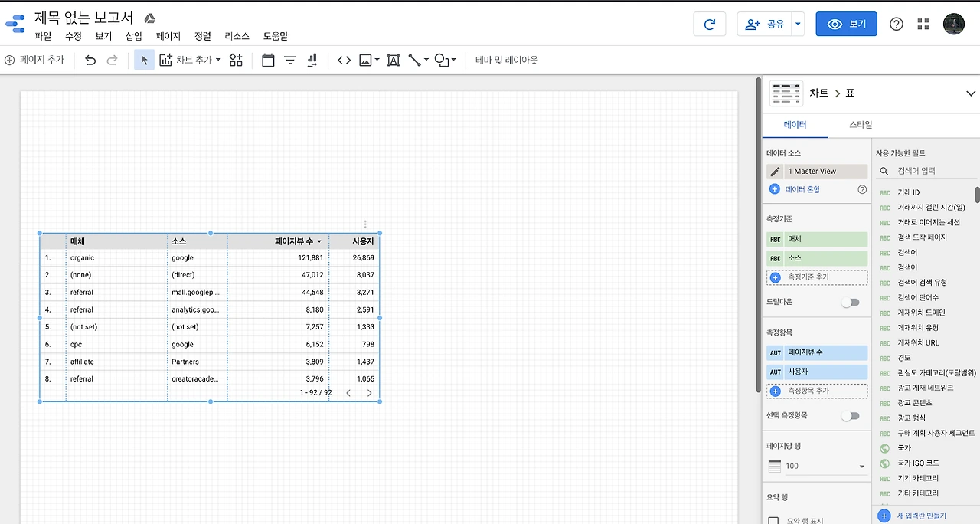This screenshot has height=524, width=980.
Task: Select the line drawing tool
Action: coord(414,60)
